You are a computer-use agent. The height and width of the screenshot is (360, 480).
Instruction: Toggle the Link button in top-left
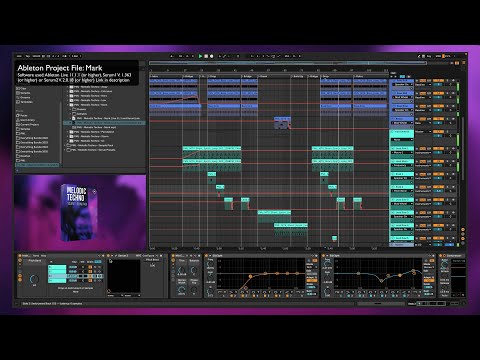pos(19,56)
